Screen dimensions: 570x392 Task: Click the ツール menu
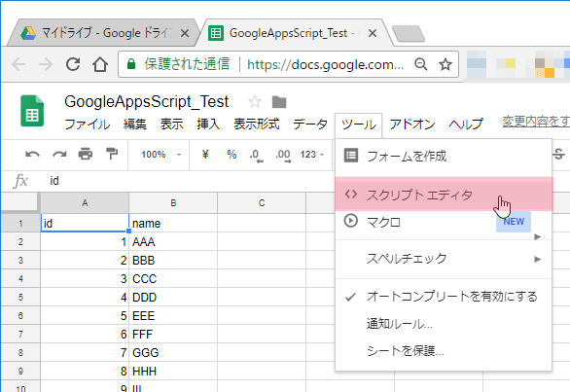[x=358, y=125]
